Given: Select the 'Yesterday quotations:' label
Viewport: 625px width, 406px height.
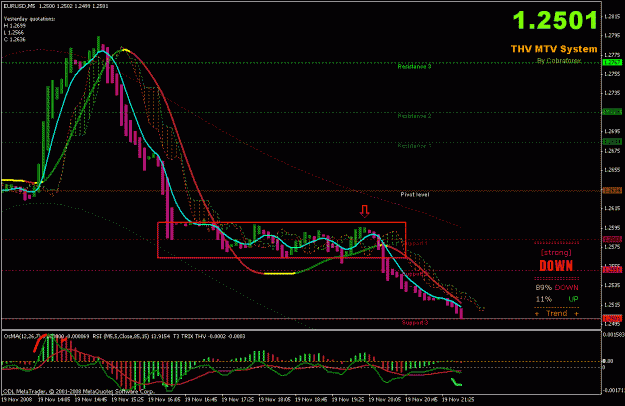Looking at the screenshot, I should click(x=29, y=19).
